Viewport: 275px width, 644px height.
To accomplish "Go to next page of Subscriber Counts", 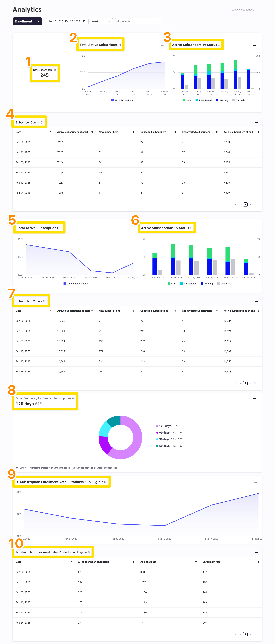I will [250, 204].
